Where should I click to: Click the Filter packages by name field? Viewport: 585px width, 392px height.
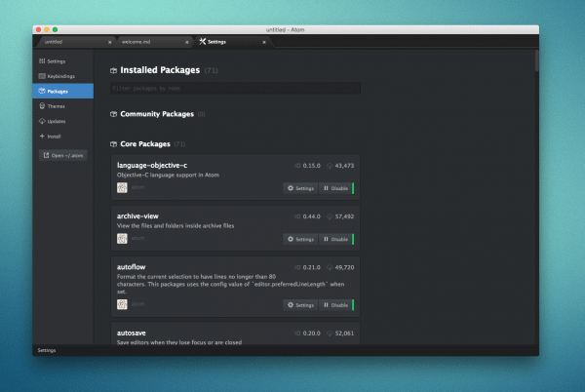(x=234, y=89)
